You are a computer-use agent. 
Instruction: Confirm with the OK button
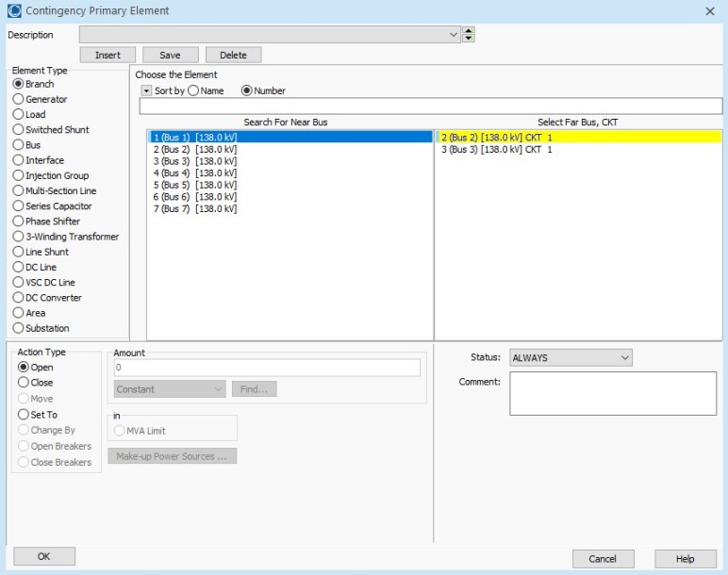point(44,557)
